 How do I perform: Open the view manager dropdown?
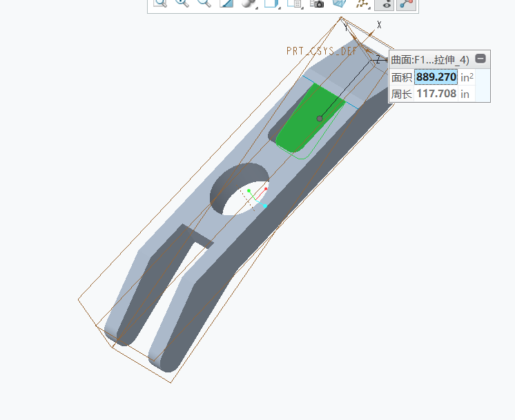coord(295,3)
